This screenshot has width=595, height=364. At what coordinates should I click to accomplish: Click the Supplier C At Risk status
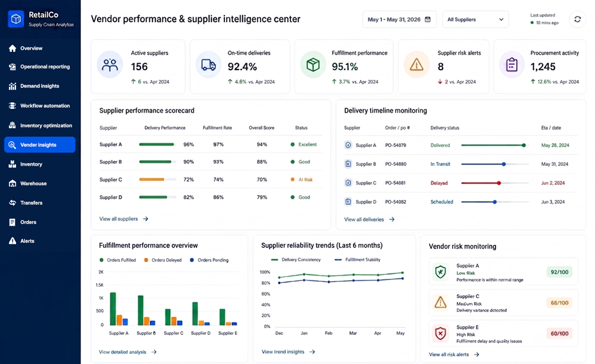point(302,180)
